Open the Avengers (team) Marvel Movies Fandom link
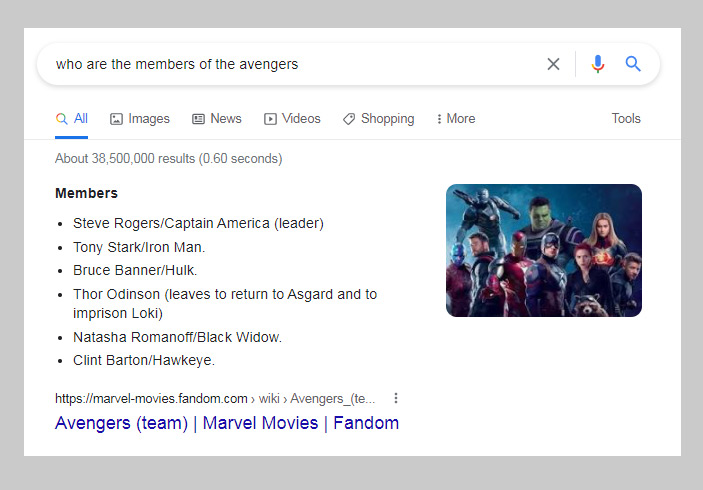Screen dimensions: 703x490 [x=227, y=423]
